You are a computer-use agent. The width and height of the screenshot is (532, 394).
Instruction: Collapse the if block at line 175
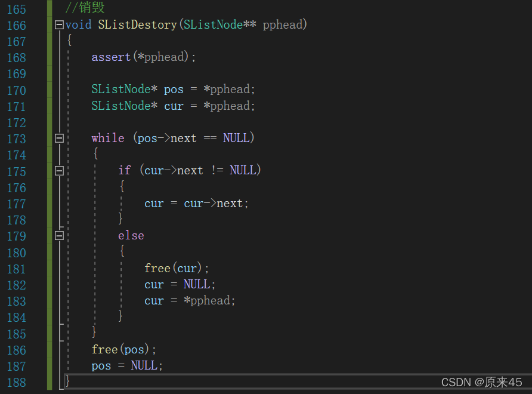59,171
